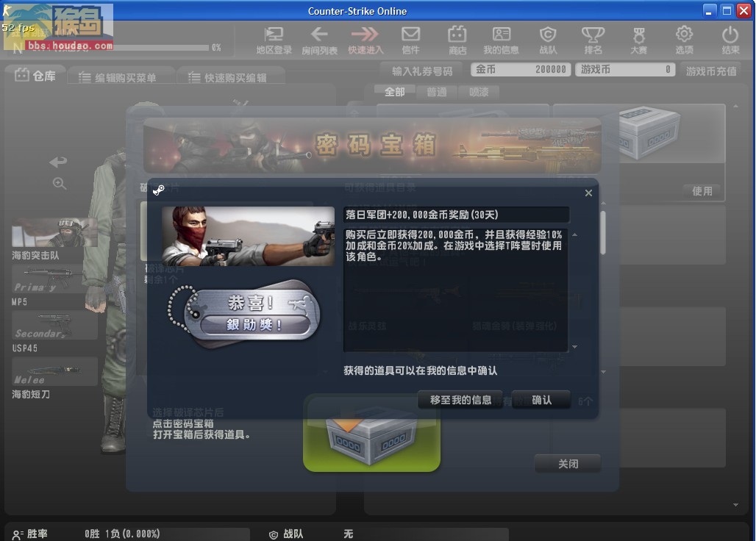Viewport: 756px width, 541px height.
Task: Click the 游戏币 balance field showing 0
Action: 625,69
